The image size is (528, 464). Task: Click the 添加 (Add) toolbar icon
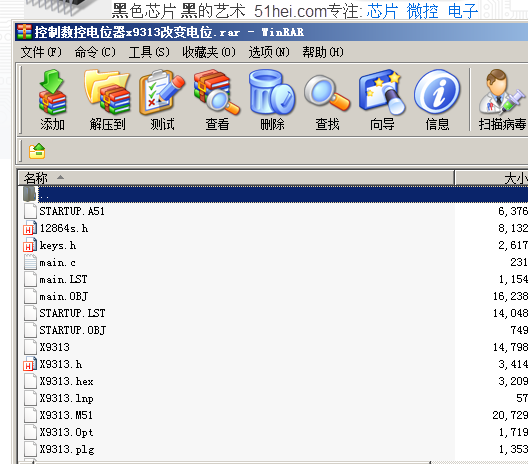(52, 100)
